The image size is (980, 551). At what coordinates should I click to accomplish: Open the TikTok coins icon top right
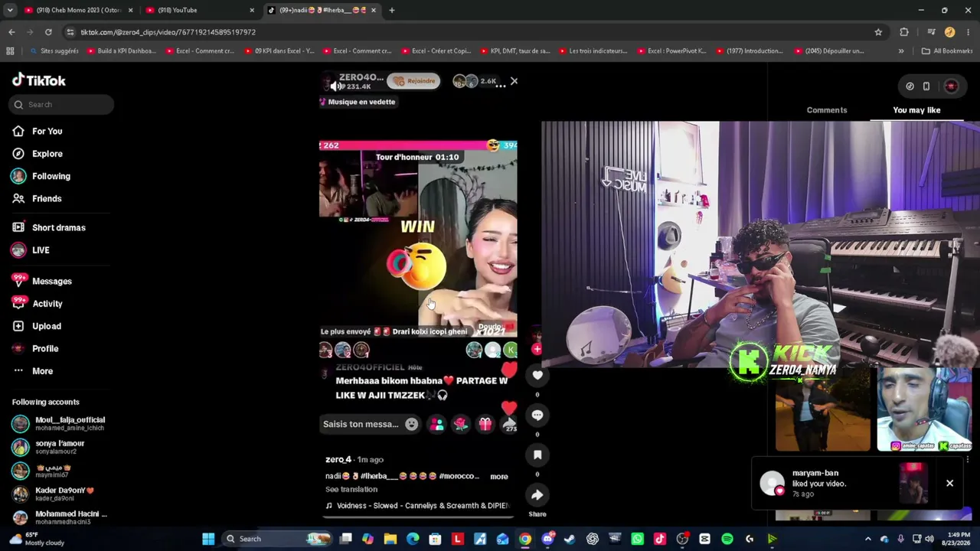click(x=910, y=86)
